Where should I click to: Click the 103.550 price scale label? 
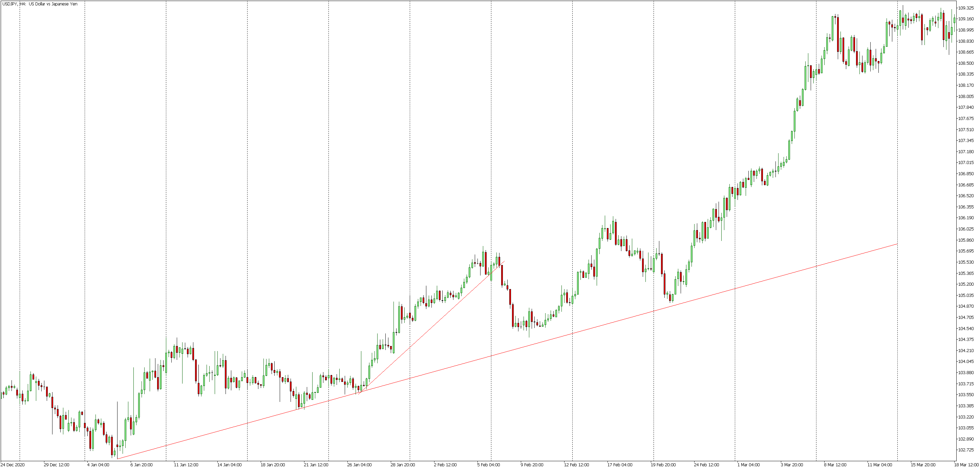click(966, 395)
